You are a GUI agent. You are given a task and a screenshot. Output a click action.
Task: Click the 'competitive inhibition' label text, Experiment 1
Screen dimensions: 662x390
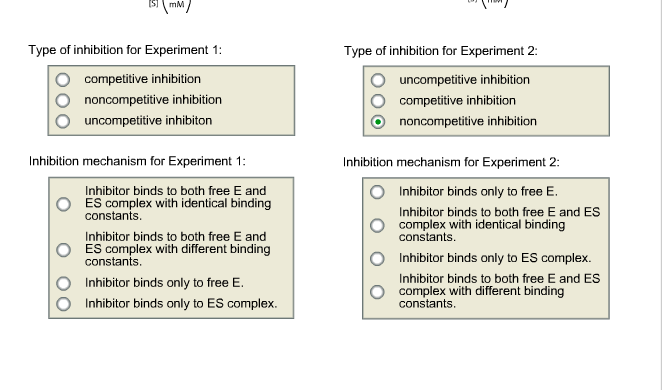coord(143,79)
